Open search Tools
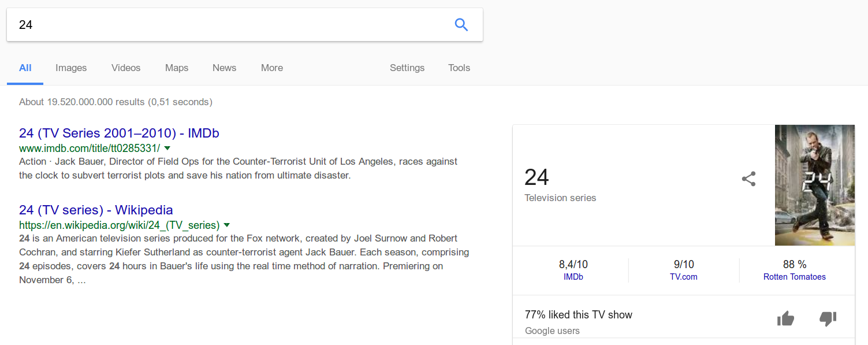Screen dimensions: 868x345 pyautogui.click(x=459, y=68)
